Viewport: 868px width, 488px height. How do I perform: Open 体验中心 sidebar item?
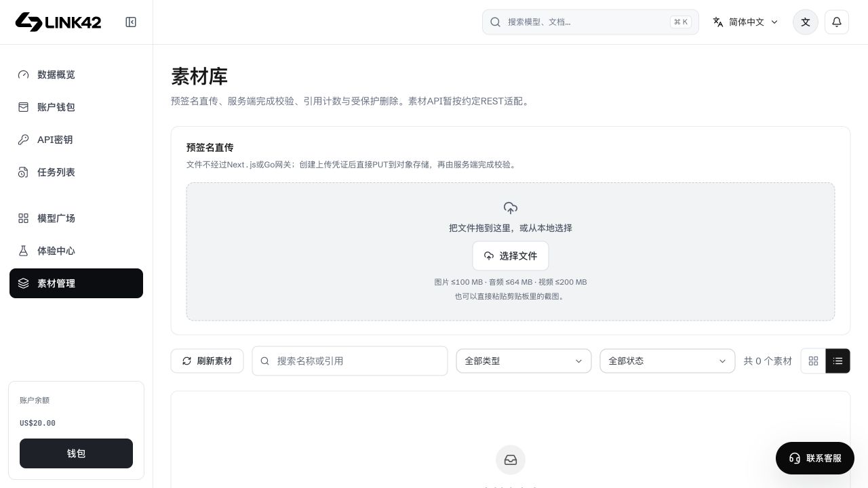76,251
